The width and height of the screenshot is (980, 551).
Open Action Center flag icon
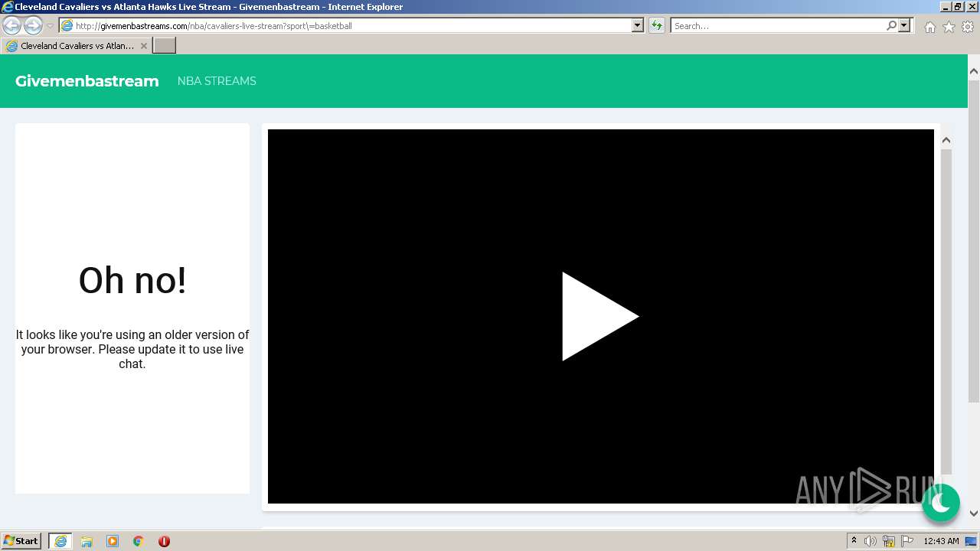click(x=907, y=541)
